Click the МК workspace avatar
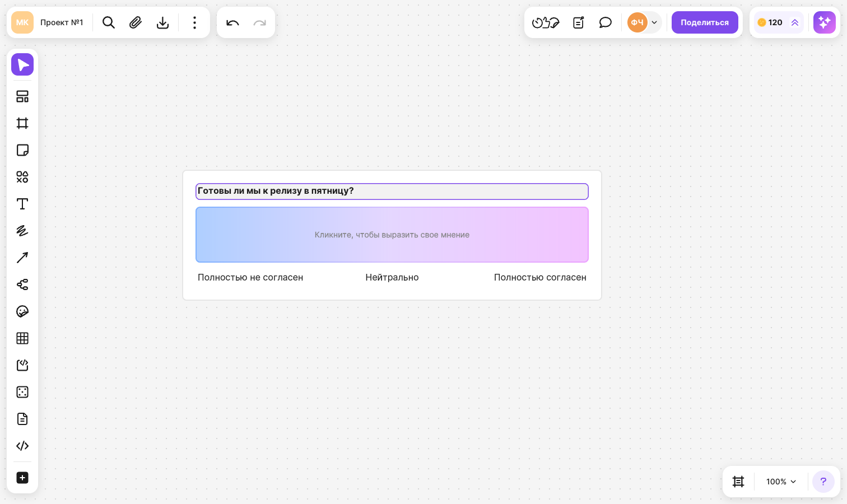The height and width of the screenshot is (504, 847). coord(22,22)
